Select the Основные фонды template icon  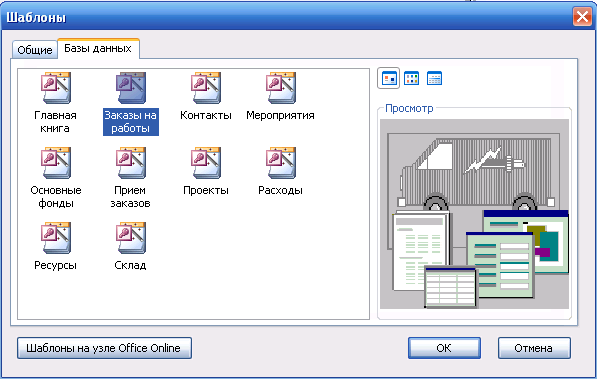pyautogui.click(x=56, y=163)
